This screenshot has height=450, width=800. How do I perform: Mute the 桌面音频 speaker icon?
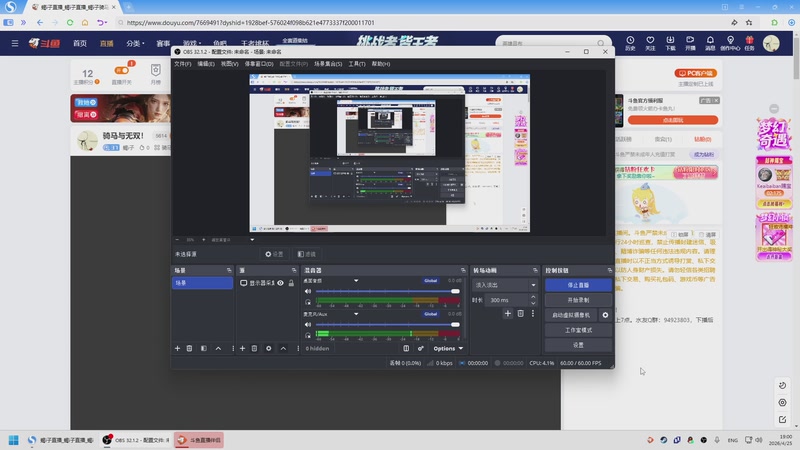(308, 291)
